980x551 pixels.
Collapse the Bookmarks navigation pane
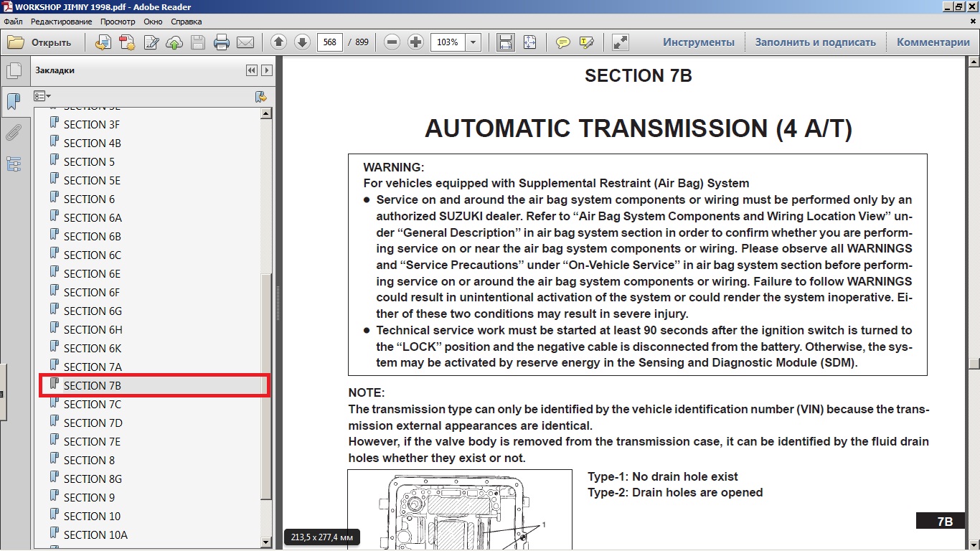pyautogui.click(x=251, y=70)
